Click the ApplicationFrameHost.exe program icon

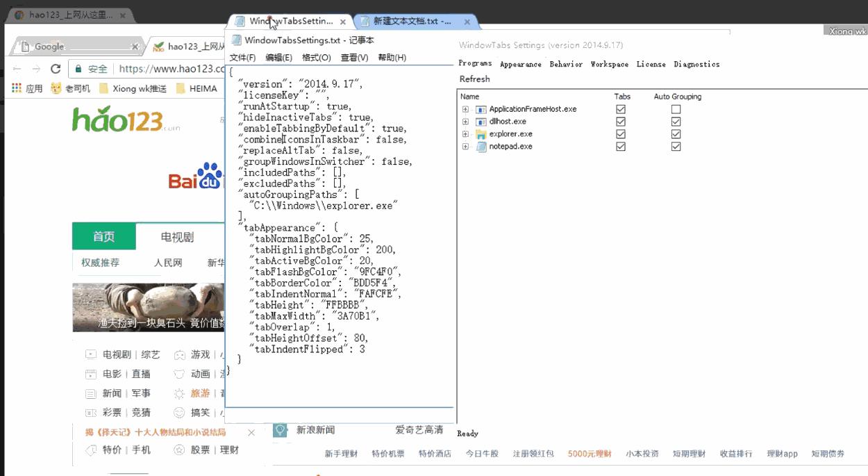point(481,109)
